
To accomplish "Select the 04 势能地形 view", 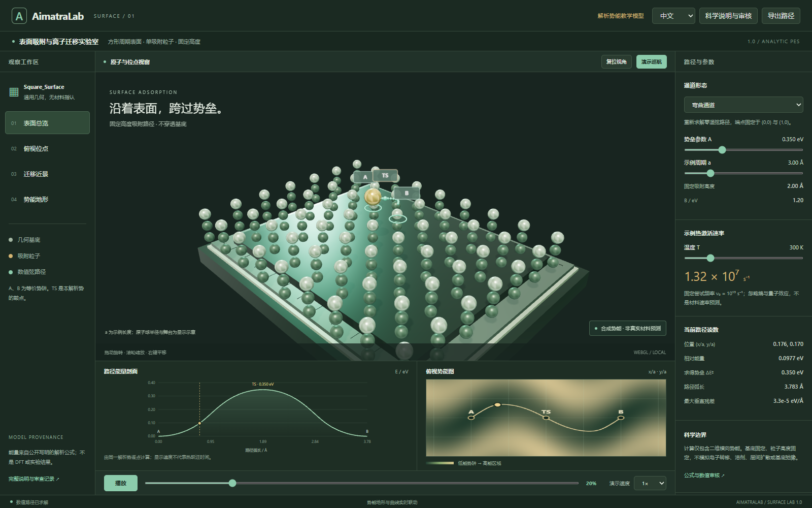I will pos(47,199).
